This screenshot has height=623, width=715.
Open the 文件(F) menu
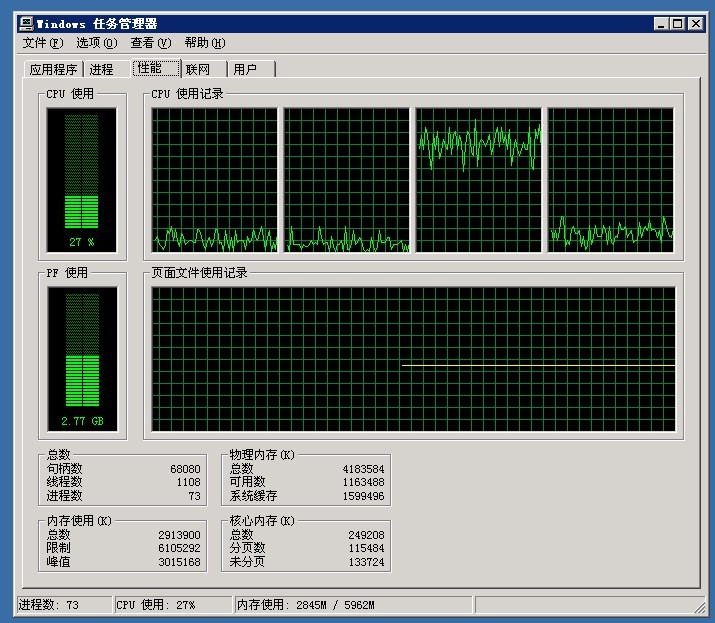43,43
